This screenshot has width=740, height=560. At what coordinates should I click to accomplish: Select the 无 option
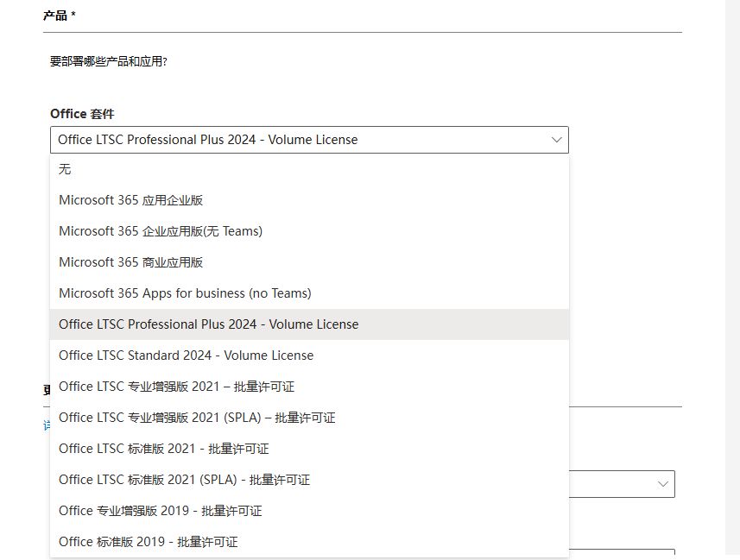[x=65, y=169]
